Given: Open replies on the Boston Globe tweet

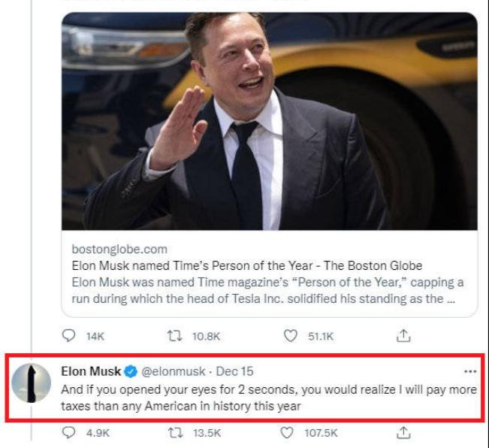Looking at the screenshot, I should pos(68,336).
